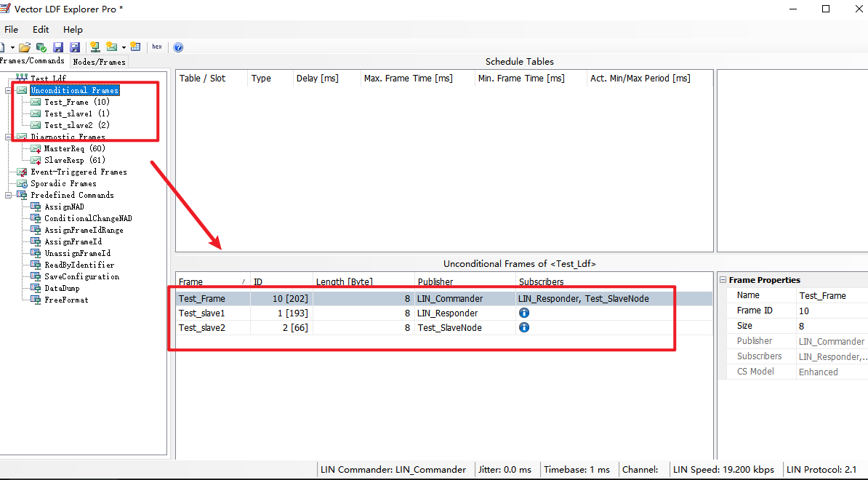Viewport: 868px width, 480px height.
Task: Select Test_slave1 (1) in the tree
Action: point(77,113)
